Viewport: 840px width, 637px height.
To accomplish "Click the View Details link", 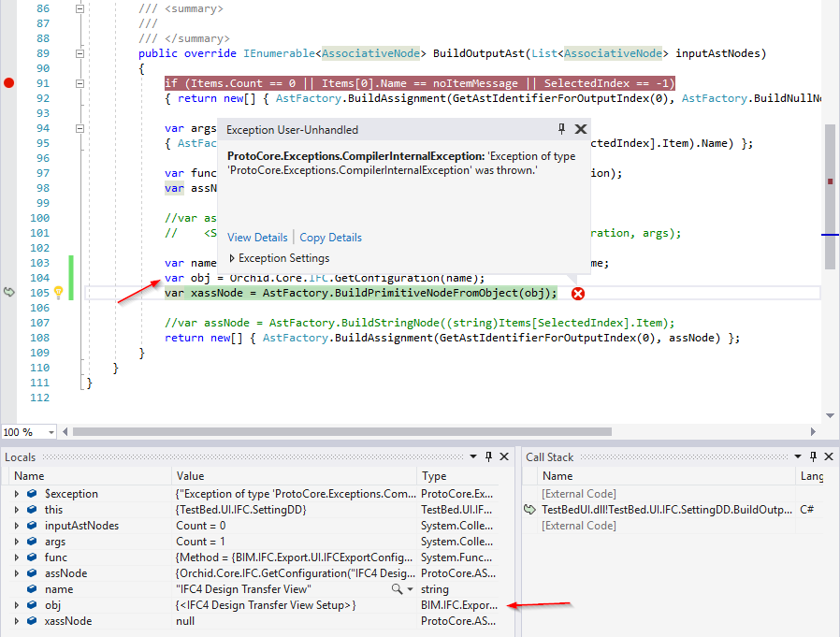I will [x=256, y=237].
